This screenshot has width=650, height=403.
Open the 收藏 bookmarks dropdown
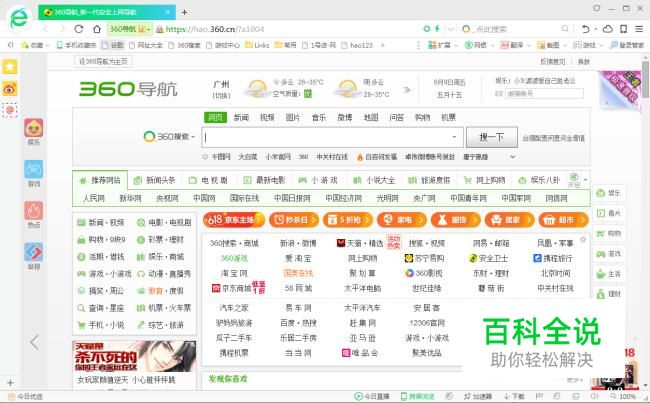(x=35, y=45)
